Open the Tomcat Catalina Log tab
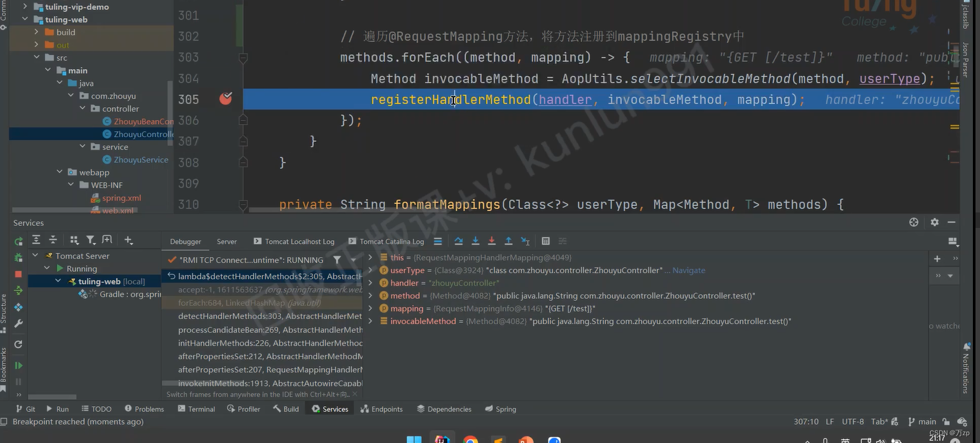Viewport: 980px width, 443px height. [x=386, y=242]
